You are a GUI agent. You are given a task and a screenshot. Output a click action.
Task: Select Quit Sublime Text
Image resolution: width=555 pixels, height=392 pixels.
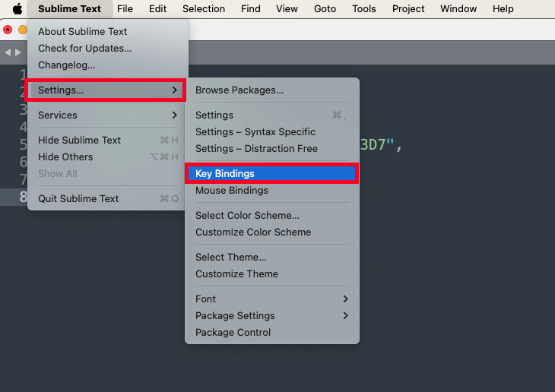108,199
